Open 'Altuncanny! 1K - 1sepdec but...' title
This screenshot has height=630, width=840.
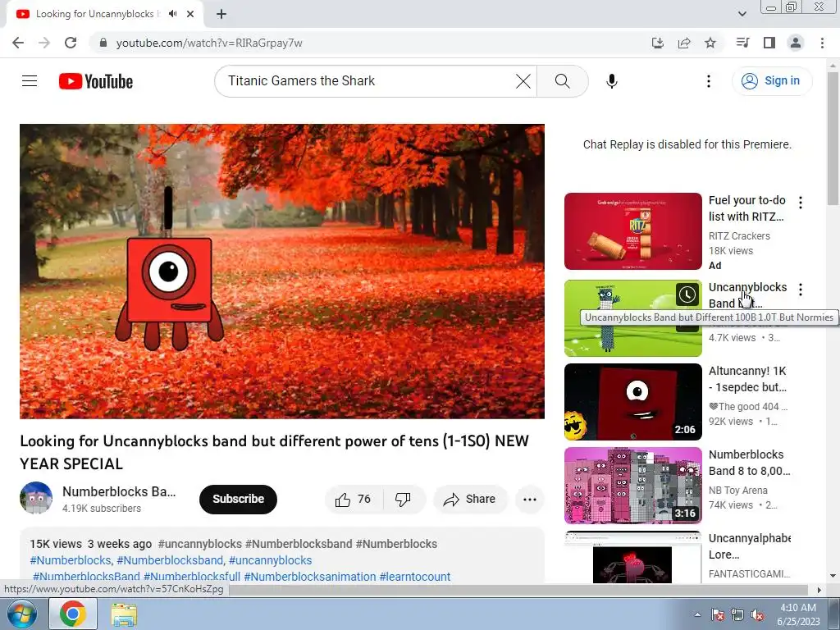(748, 379)
